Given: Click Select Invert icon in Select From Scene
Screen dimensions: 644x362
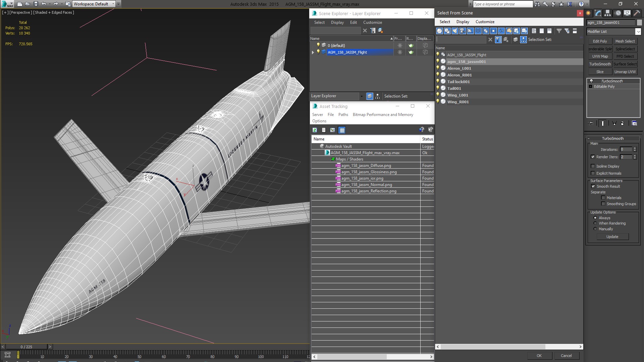Looking at the screenshot, I should (549, 31).
